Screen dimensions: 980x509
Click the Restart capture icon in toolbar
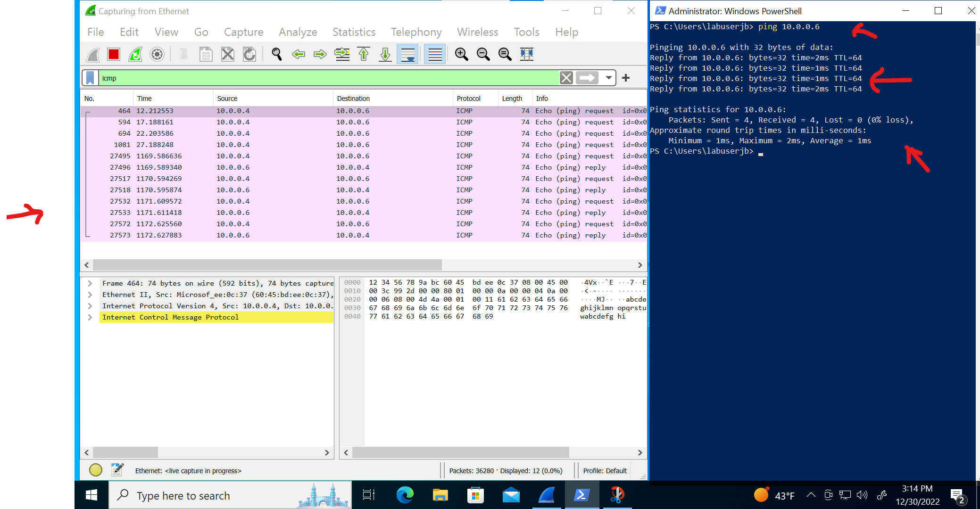tap(135, 54)
